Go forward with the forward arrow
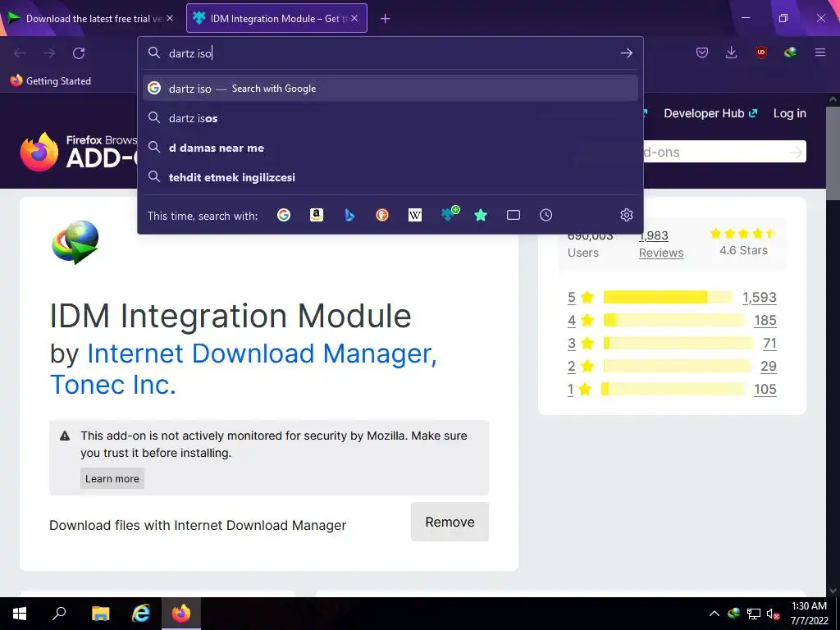The image size is (840, 630). click(x=49, y=53)
